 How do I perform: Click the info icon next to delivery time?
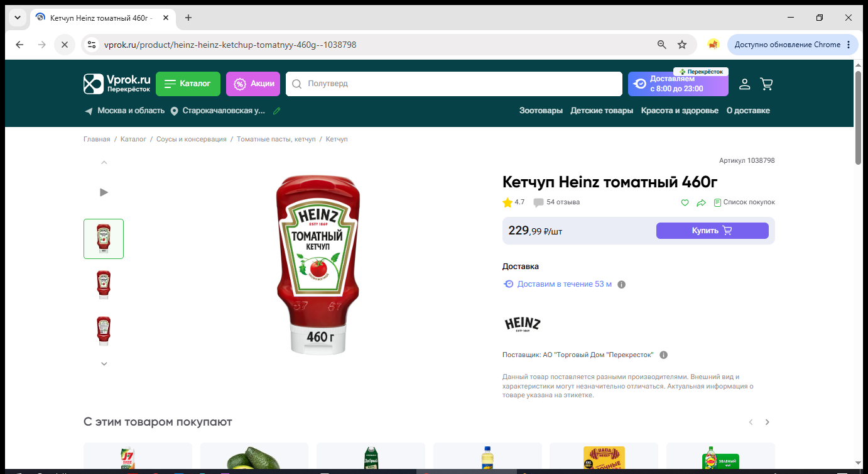click(x=622, y=284)
